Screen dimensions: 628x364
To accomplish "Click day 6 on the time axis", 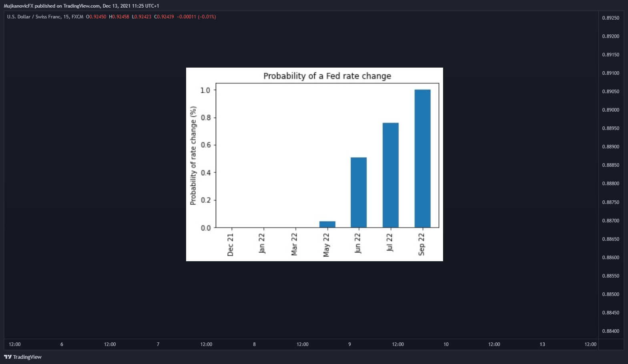I will click(x=62, y=344).
